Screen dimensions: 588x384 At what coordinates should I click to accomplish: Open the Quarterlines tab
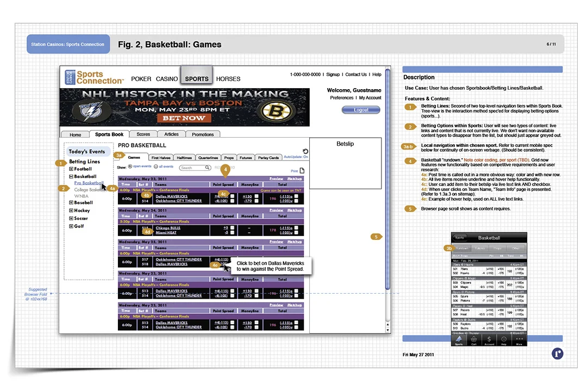click(208, 158)
